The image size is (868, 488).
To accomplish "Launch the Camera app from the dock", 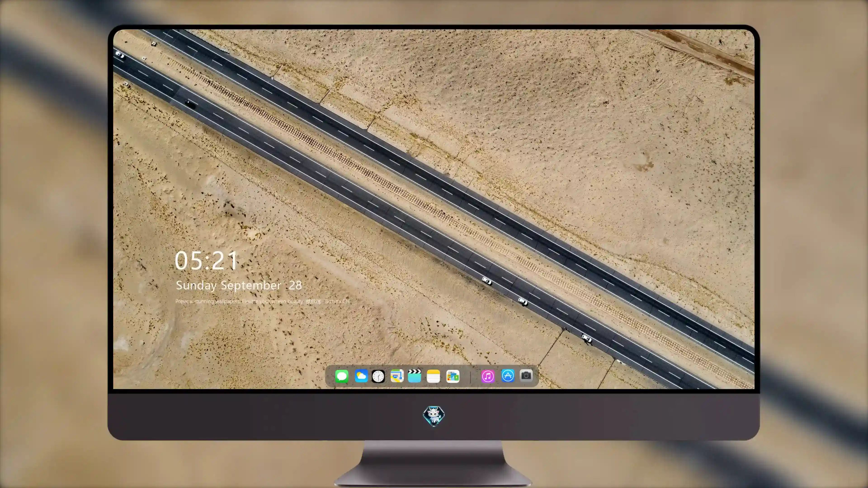I will 526,375.
